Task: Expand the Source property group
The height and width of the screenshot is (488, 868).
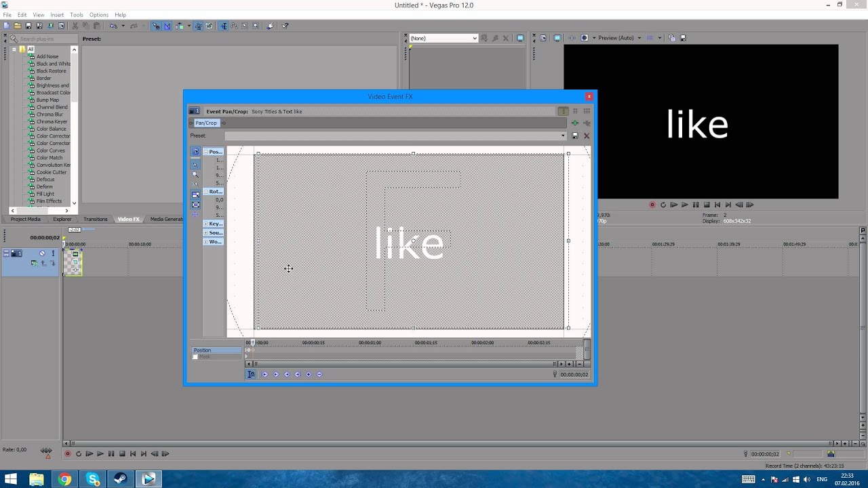Action: 205,232
